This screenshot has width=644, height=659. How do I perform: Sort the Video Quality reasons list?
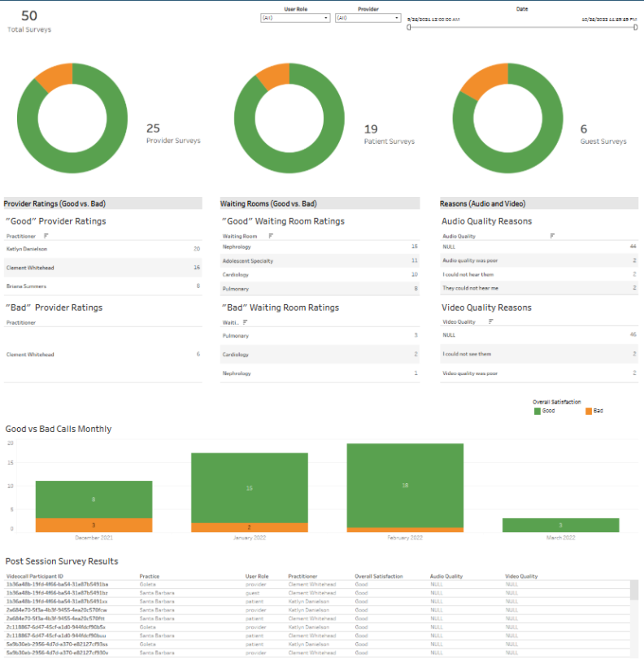[491, 321]
